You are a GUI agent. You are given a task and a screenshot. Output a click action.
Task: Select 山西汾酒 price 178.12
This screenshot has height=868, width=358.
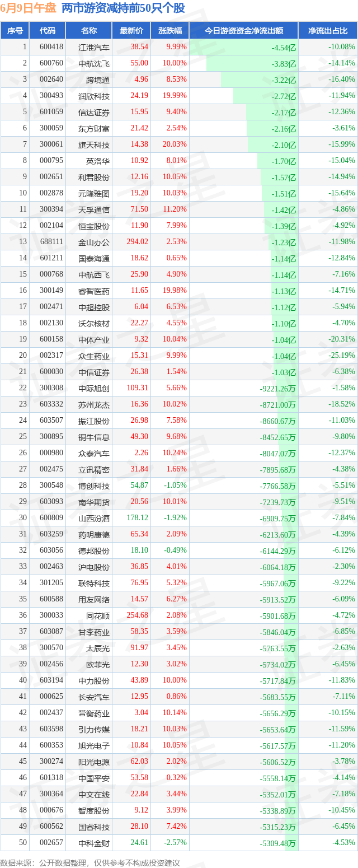pos(137,519)
